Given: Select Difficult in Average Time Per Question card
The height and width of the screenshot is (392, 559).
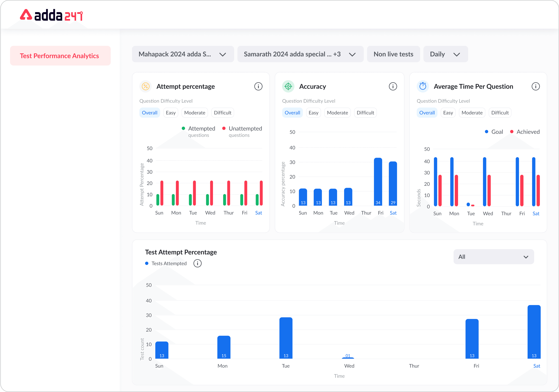Looking at the screenshot, I should (x=500, y=113).
